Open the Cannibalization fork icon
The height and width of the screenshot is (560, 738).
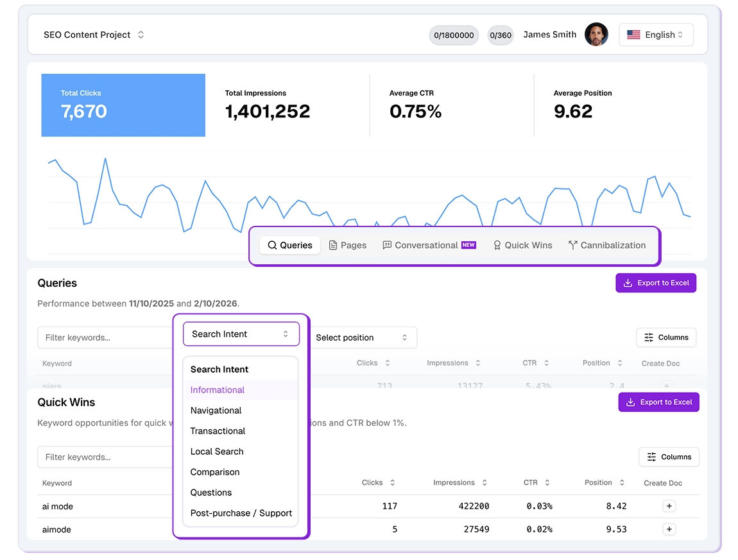click(573, 245)
